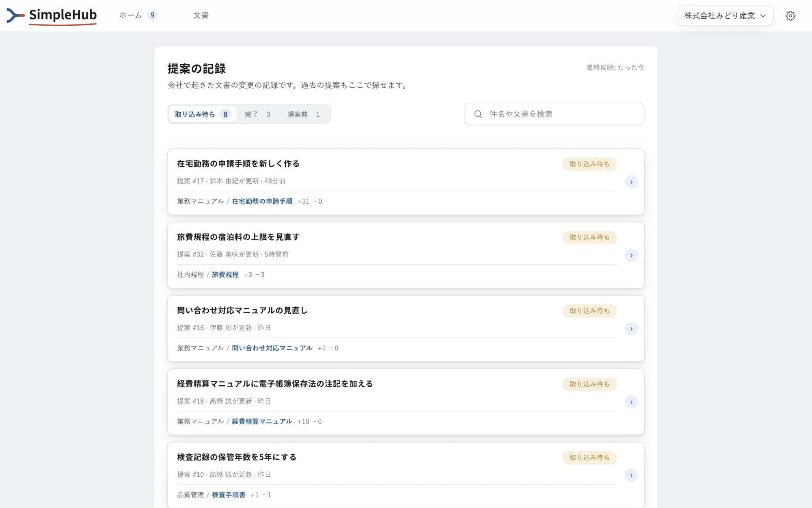The width and height of the screenshot is (812, 508).
Task: Click 提案 #32 · 佐藤 美咲が更新 line
Action: (x=233, y=254)
